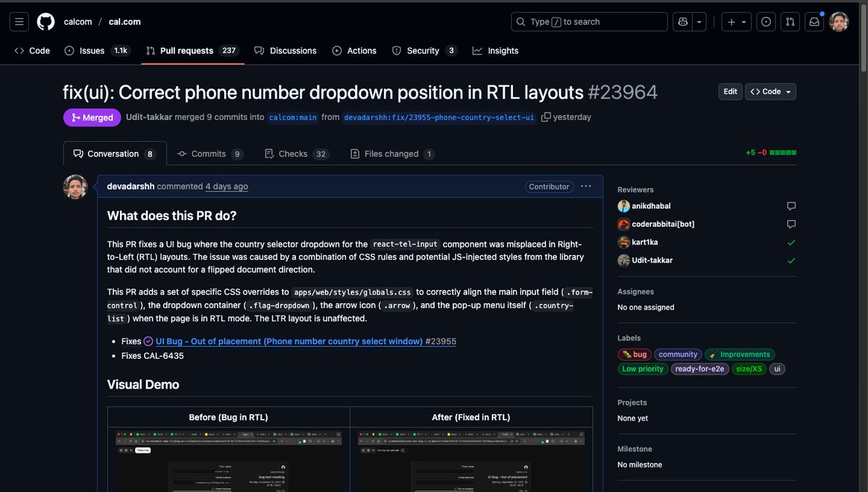
Task: Open the hamburger navigation menu
Action: click(20, 22)
